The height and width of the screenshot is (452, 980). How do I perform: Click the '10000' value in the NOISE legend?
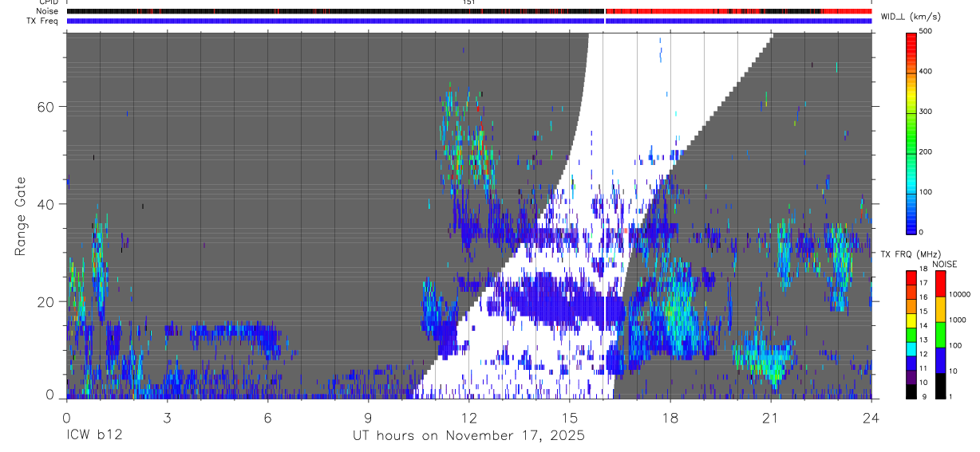[x=959, y=294]
